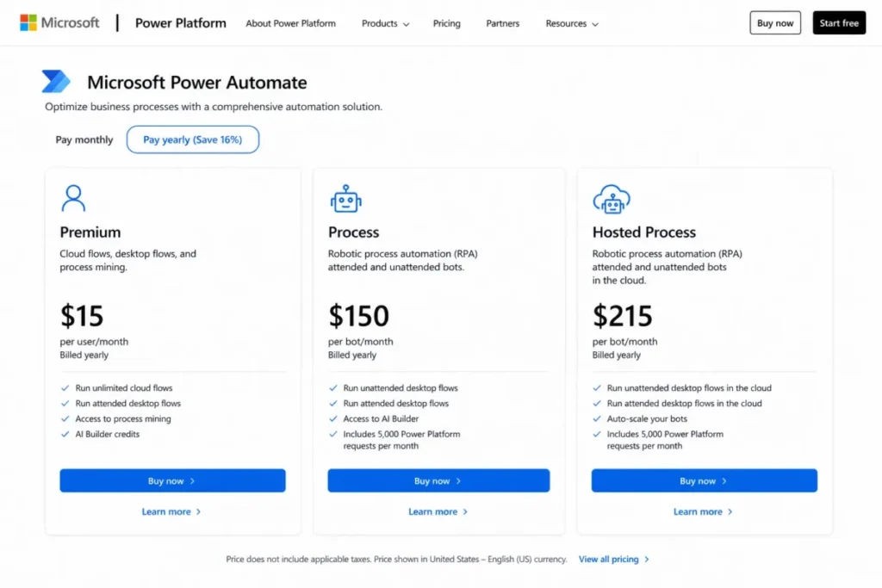The image size is (882, 588).
Task: Expand the Resources dropdown menu
Action: (x=572, y=23)
